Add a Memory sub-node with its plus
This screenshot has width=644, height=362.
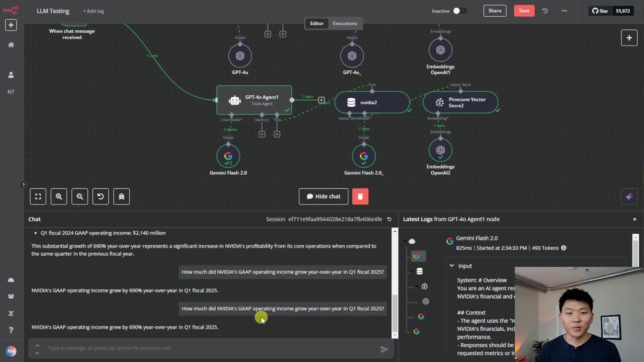pos(262,134)
